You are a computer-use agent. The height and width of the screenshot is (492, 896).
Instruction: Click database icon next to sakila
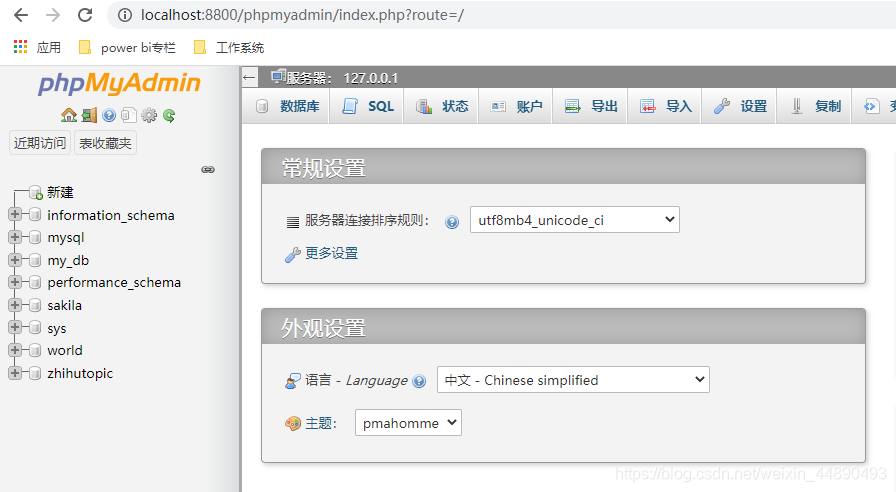35,305
